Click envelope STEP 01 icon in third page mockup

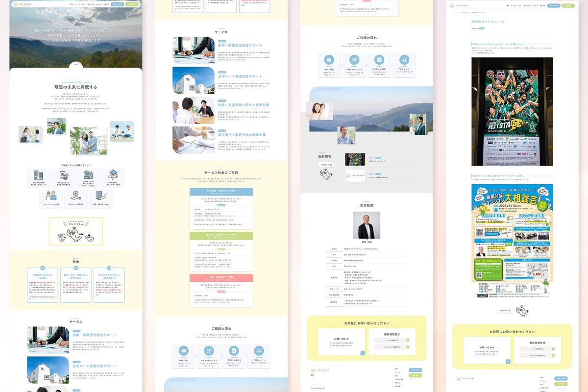click(329, 59)
